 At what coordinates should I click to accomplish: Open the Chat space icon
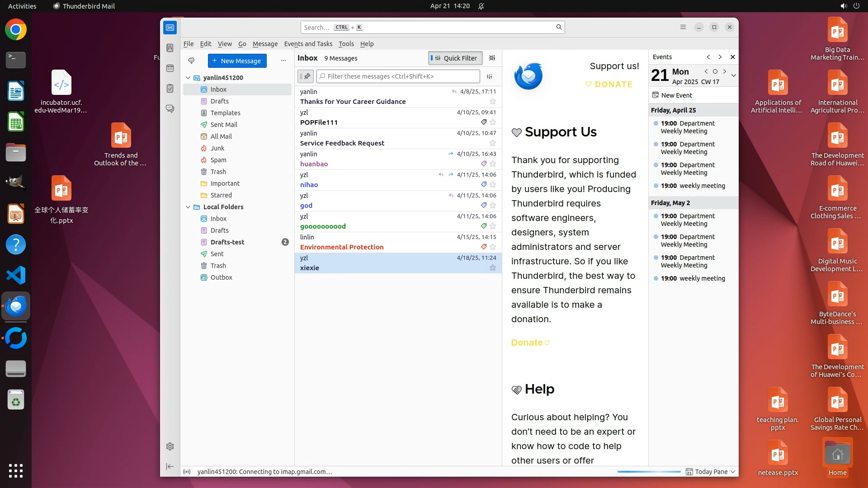(x=170, y=109)
